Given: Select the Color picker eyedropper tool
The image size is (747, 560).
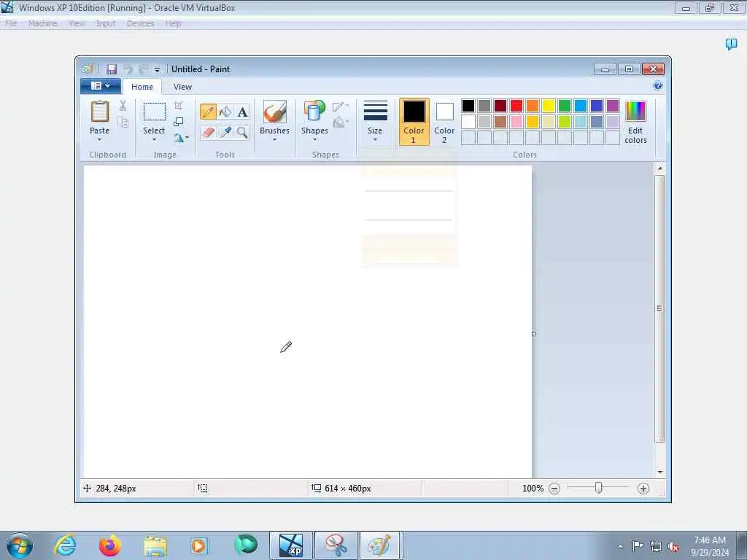Looking at the screenshot, I should (225, 132).
